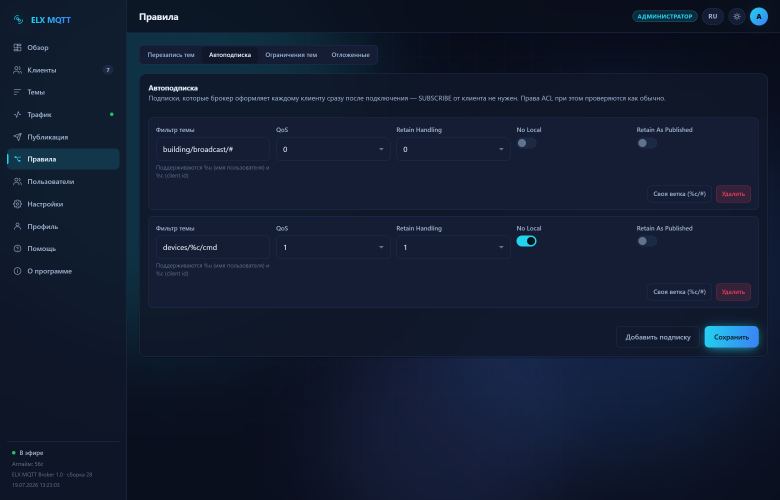Switch to the Ограничения тем tab
Image resolution: width=780 pixels, height=500 pixels.
coord(291,55)
